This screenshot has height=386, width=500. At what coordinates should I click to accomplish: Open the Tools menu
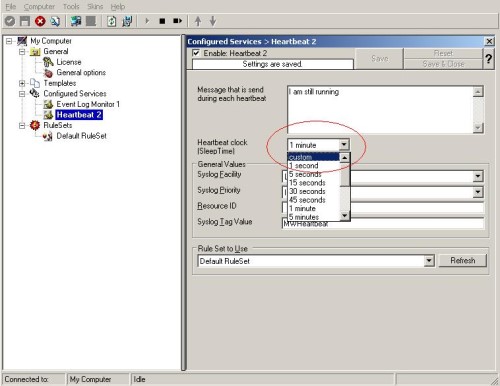(x=71, y=7)
